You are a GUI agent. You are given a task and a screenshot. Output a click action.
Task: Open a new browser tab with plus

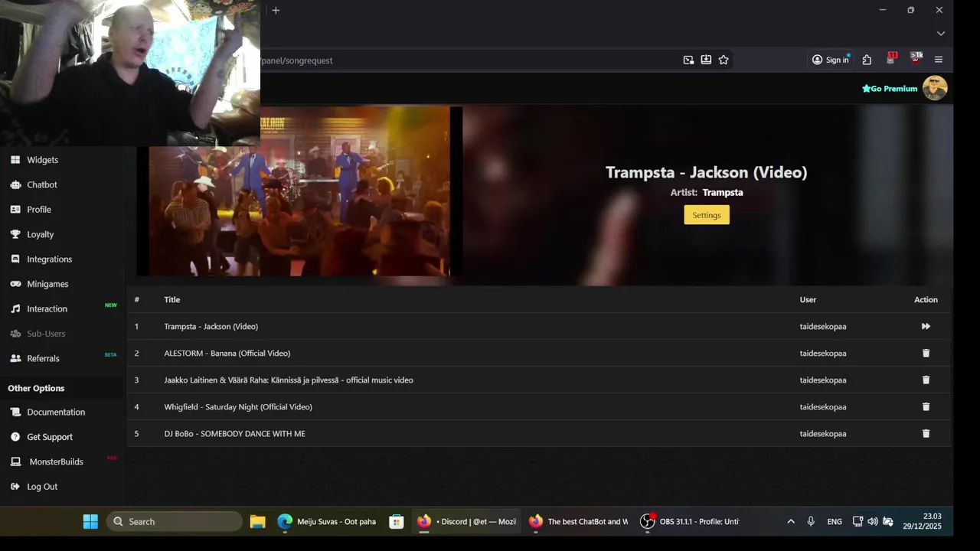tap(276, 10)
